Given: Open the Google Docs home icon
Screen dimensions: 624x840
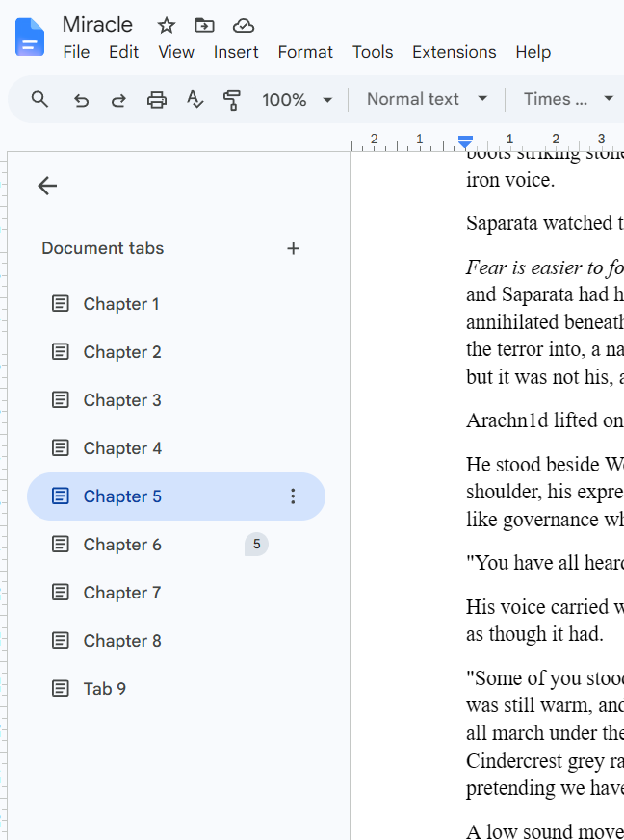Looking at the screenshot, I should [30, 37].
